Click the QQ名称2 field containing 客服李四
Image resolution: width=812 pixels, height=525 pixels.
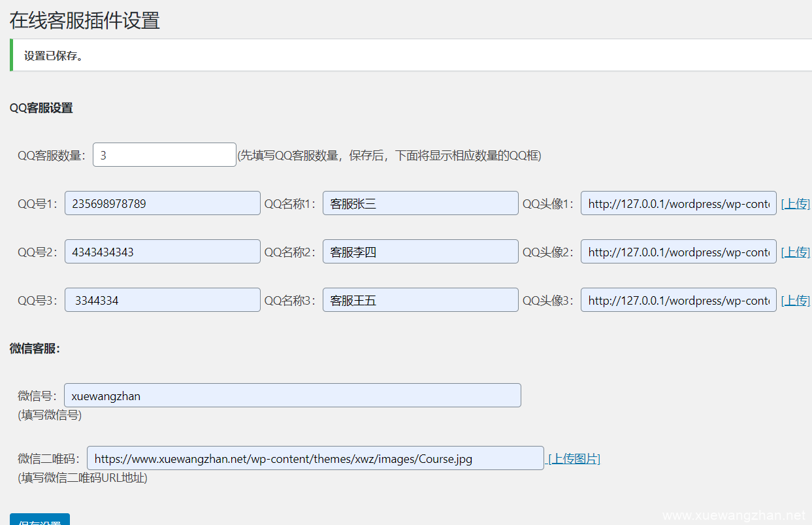click(x=420, y=252)
